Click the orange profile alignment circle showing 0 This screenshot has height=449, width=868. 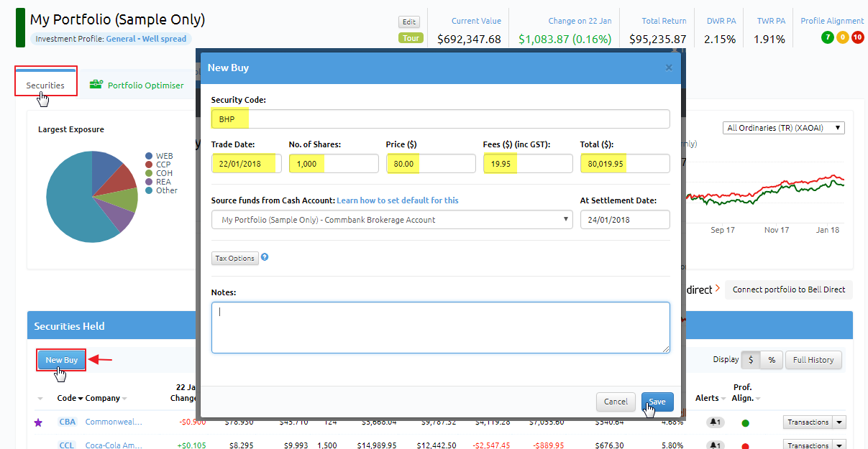click(x=842, y=37)
